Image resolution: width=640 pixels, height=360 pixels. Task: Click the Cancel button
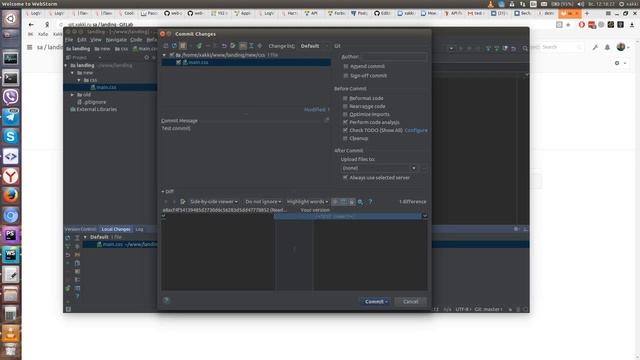point(410,302)
